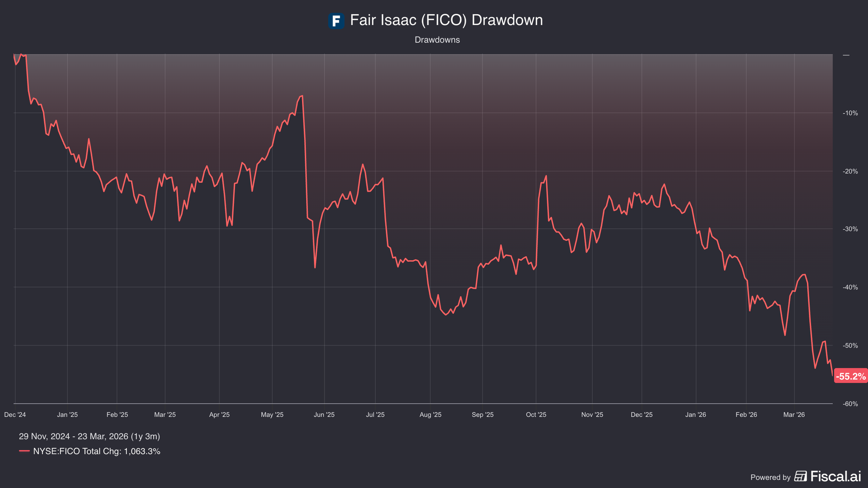The height and width of the screenshot is (488, 868).
Task: Click the Drawdowns subtitle text
Action: 437,40
